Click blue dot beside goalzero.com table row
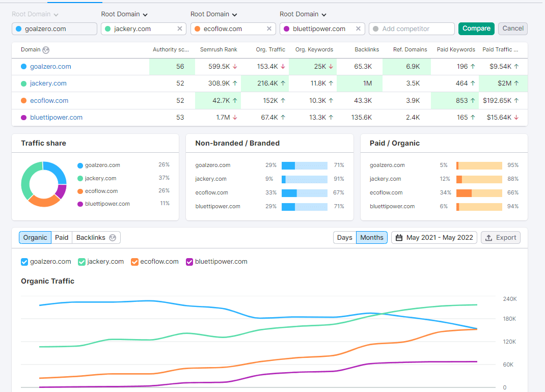 tap(23, 66)
